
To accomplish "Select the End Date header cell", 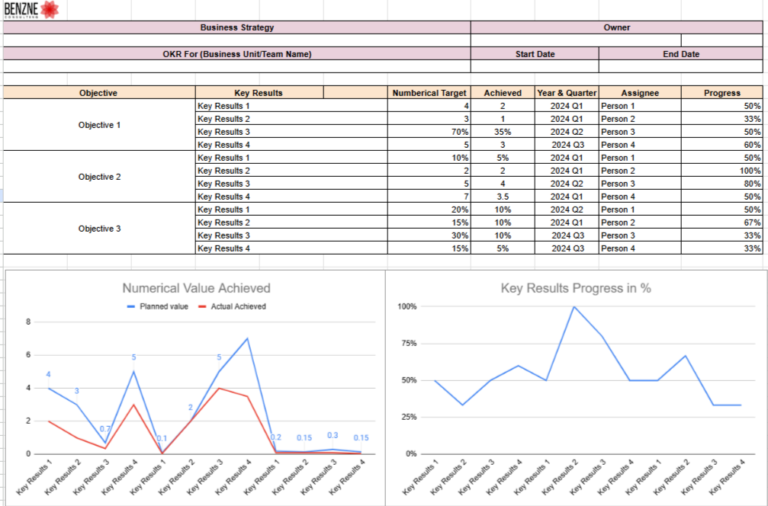I will (681, 54).
